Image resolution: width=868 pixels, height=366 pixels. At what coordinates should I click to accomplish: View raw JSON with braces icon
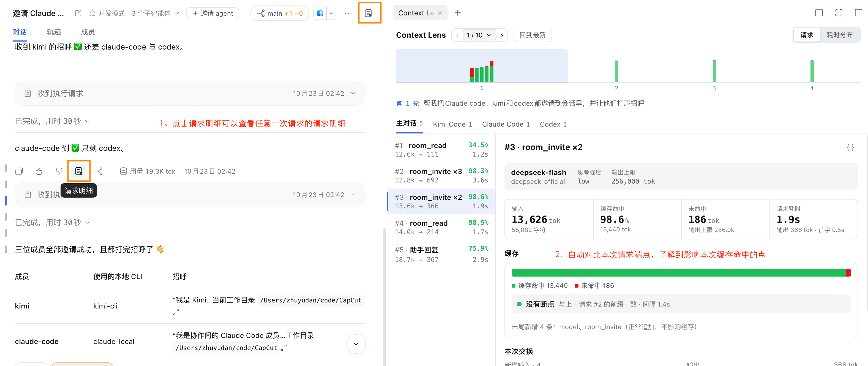pos(850,147)
